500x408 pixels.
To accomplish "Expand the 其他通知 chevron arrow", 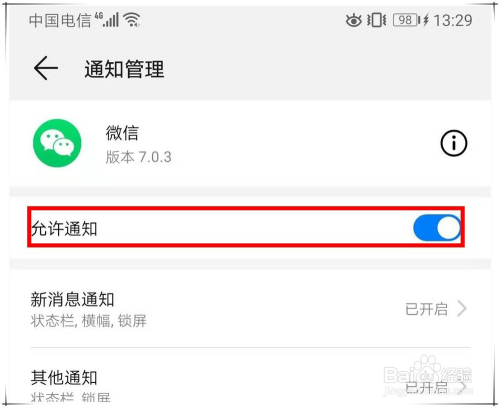I will point(462,387).
